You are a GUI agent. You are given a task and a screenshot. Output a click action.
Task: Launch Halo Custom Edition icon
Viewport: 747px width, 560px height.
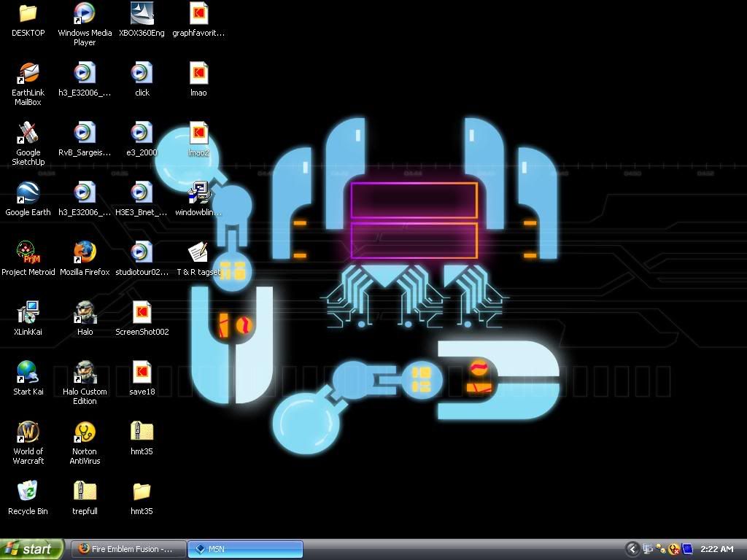(x=85, y=373)
